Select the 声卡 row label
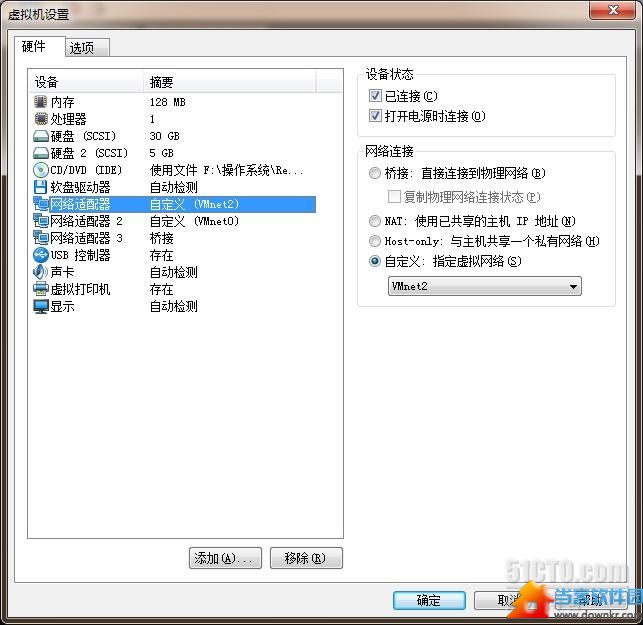 tap(62, 272)
